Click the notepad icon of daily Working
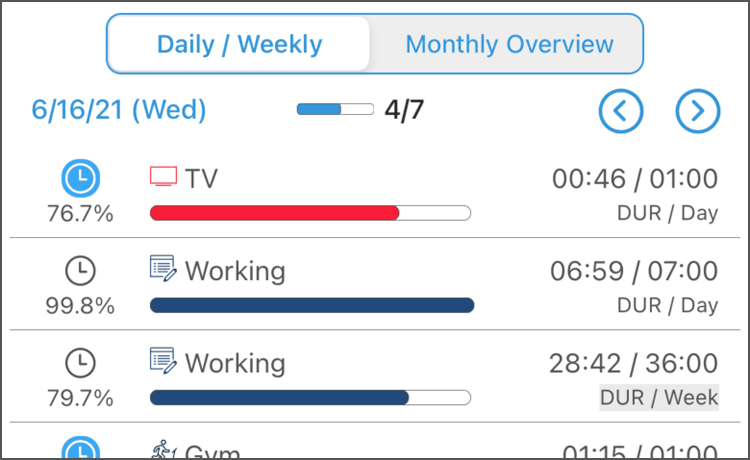Viewport: 750px width, 460px height. coord(163,268)
